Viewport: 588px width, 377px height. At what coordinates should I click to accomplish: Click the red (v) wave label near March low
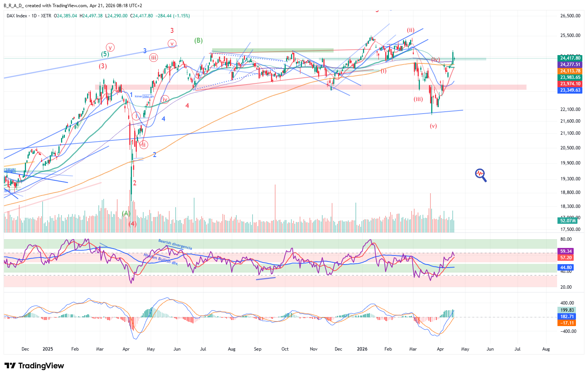(x=433, y=126)
